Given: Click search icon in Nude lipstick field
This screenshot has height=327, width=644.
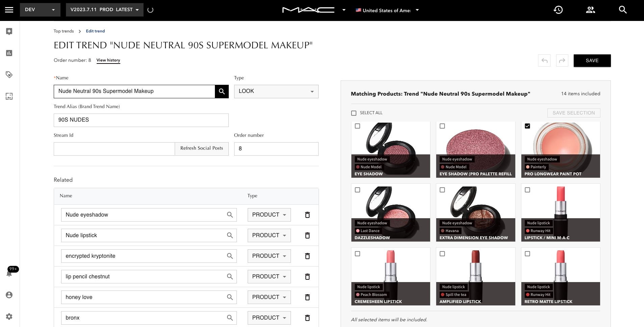Looking at the screenshot, I should tap(230, 235).
